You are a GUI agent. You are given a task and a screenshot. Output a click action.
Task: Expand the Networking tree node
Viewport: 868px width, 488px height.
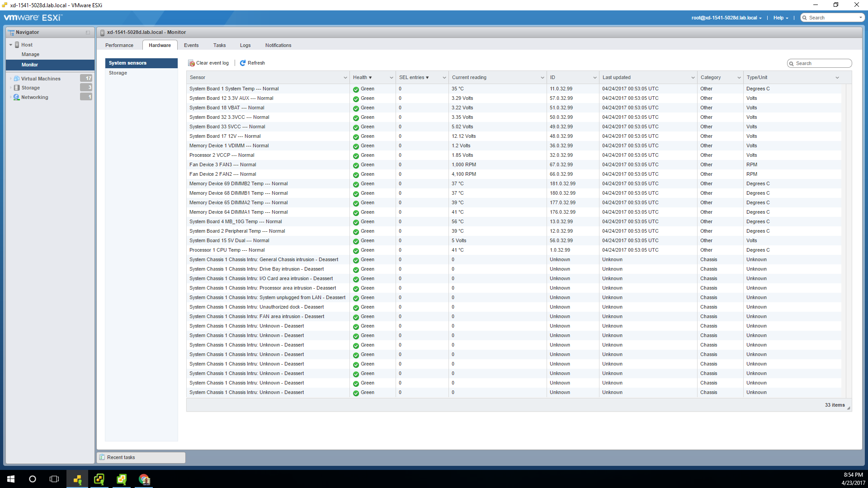point(11,97)
